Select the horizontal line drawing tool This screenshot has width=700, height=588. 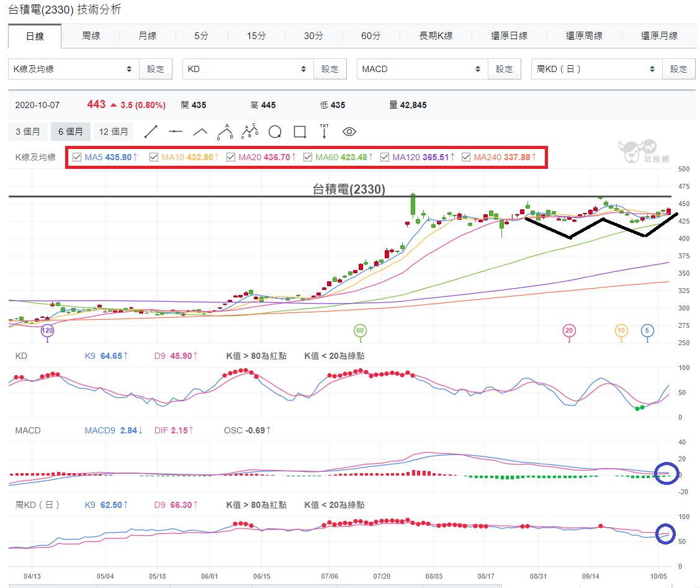pyautogui.click(x=176, y=132)
